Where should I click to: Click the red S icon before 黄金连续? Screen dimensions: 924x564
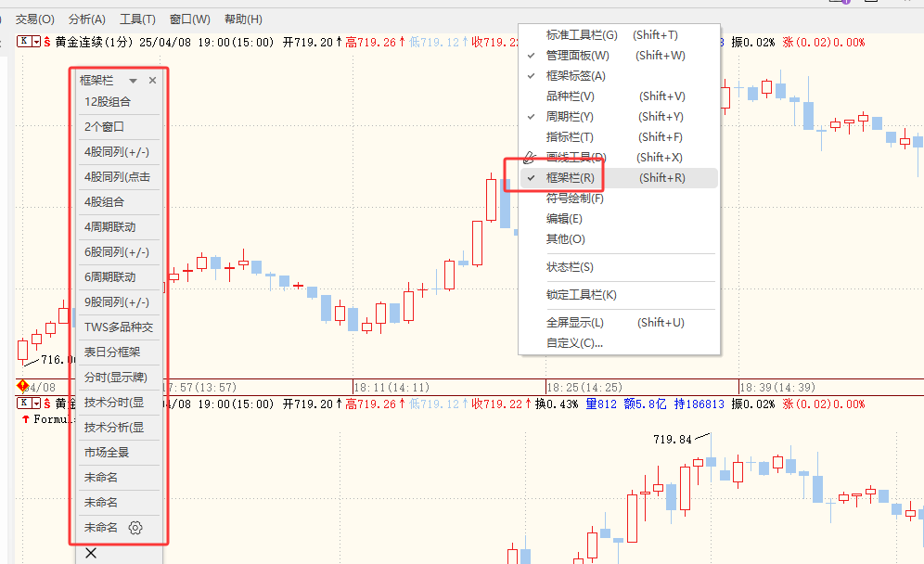(x=47, y=42)
